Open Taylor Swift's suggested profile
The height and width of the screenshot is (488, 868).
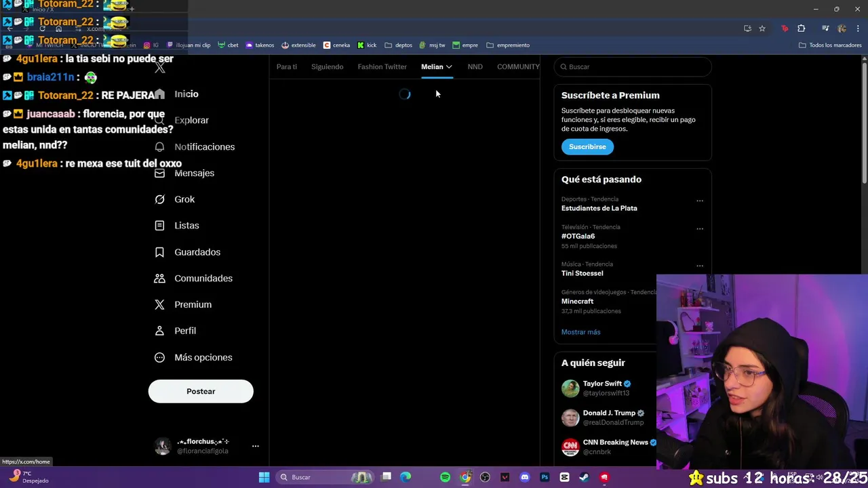click(x=602, y=384)
